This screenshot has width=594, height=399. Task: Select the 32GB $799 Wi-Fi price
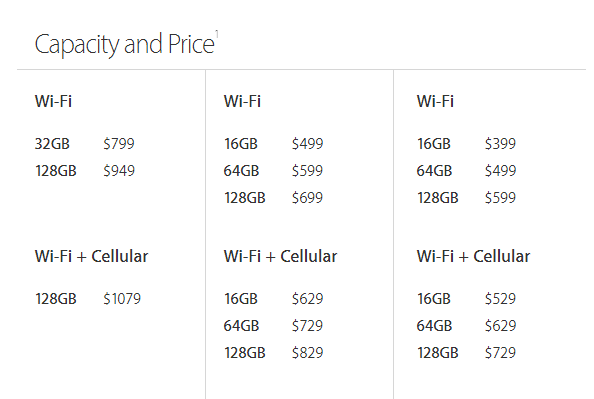pos(119,144)
